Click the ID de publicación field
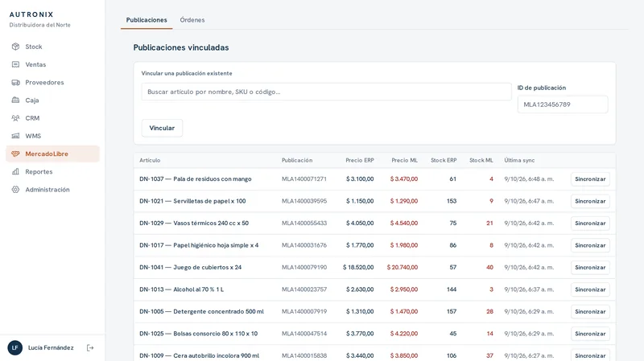644x361 pixels. (x=563, y=105)
